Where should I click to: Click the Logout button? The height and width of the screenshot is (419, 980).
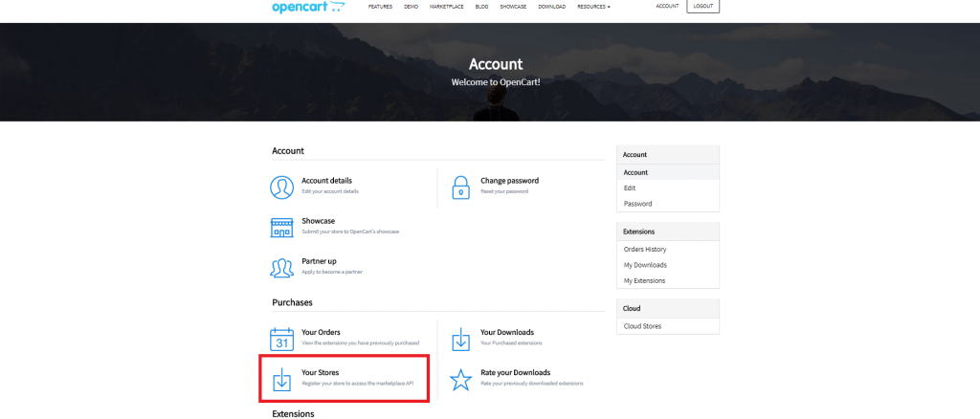(703, 7)
